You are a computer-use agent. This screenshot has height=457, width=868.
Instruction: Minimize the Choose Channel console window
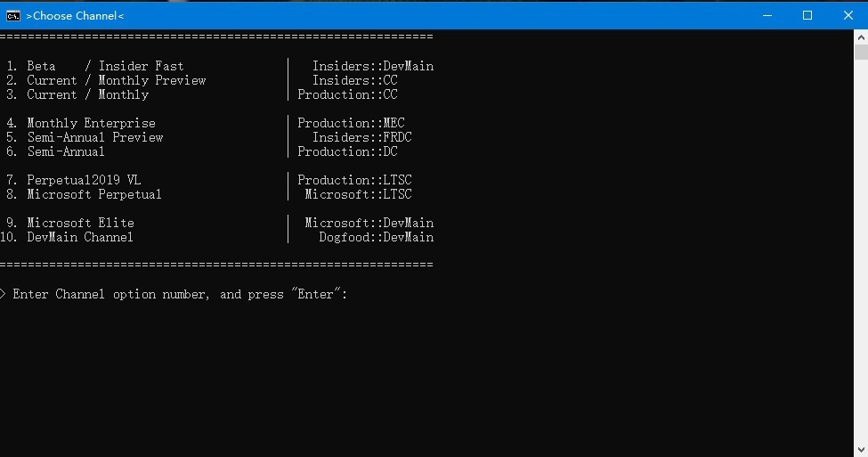pos(767,15)
